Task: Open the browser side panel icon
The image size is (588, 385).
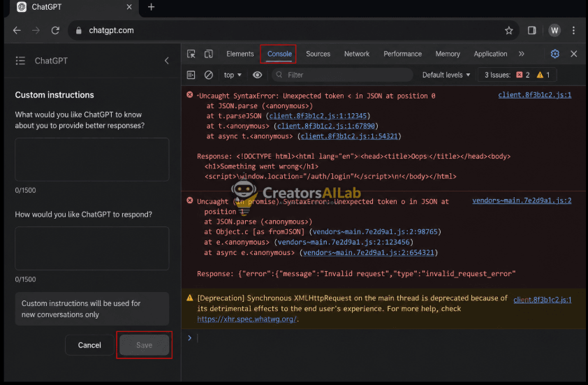Action: point(531,31)
